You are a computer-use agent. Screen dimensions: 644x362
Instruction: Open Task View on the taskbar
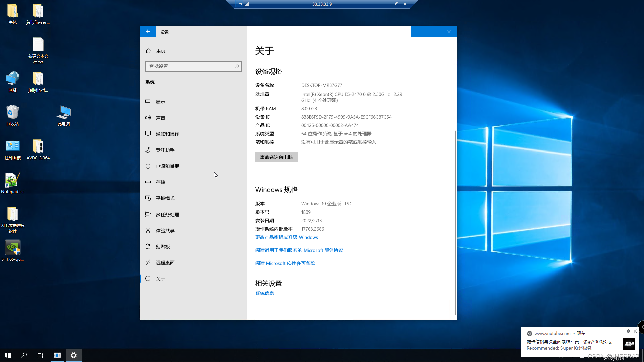[40, 355]
